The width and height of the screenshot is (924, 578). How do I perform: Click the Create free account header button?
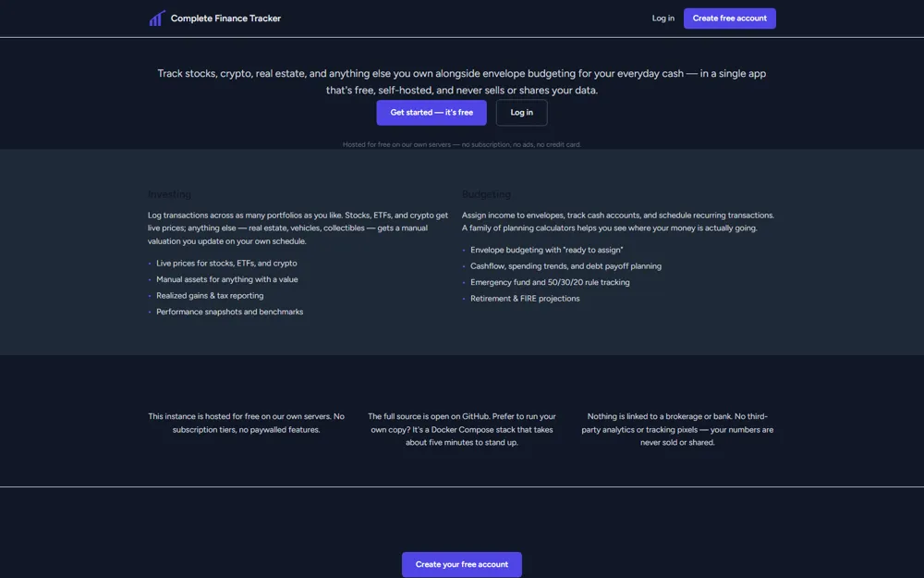click(x=730, y=18)
